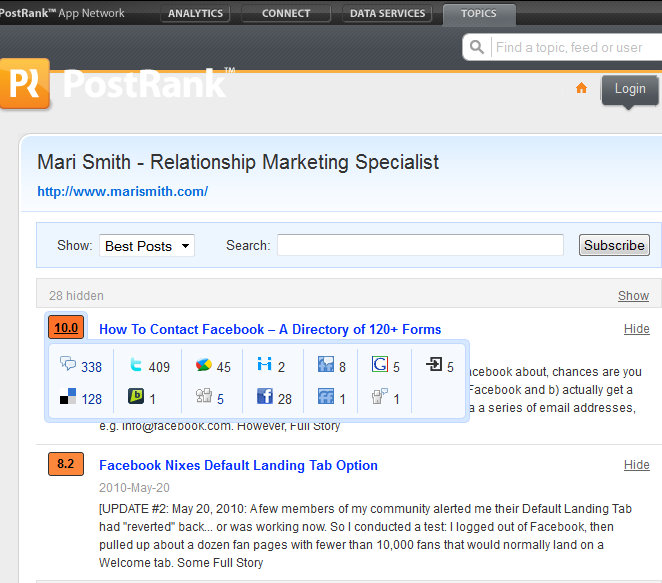Click the Identi.ca icon showing 2
Image resolution: width=662 pixels, height=583 pixels.
point(264,363)
